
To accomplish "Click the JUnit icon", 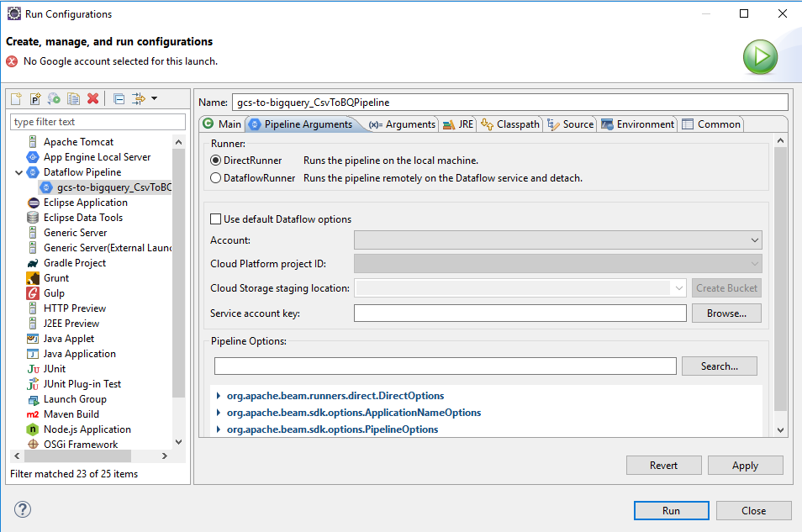I will [x=34, y=369].
